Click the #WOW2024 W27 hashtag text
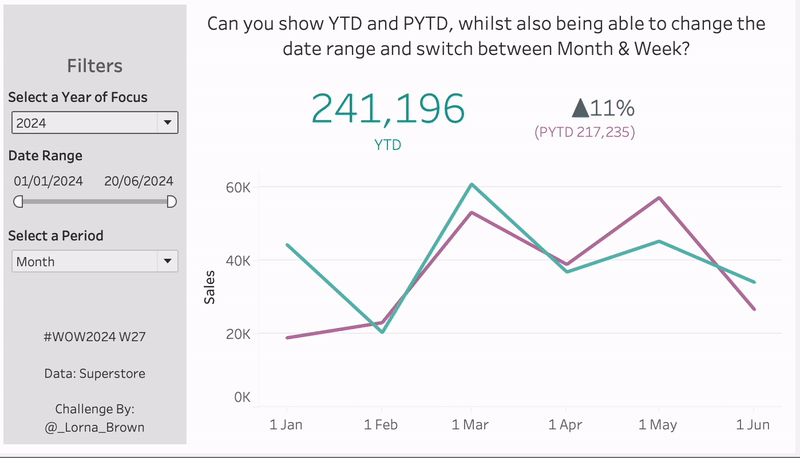This screenshot has width=800, height=458. 94,337
